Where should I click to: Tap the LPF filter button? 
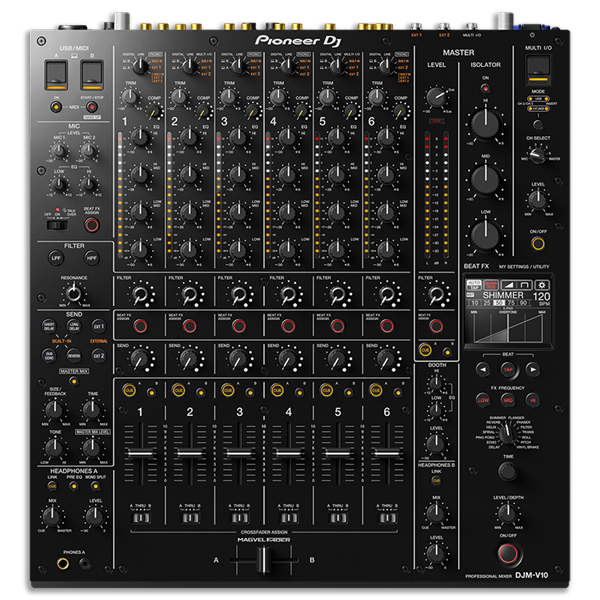56,258
